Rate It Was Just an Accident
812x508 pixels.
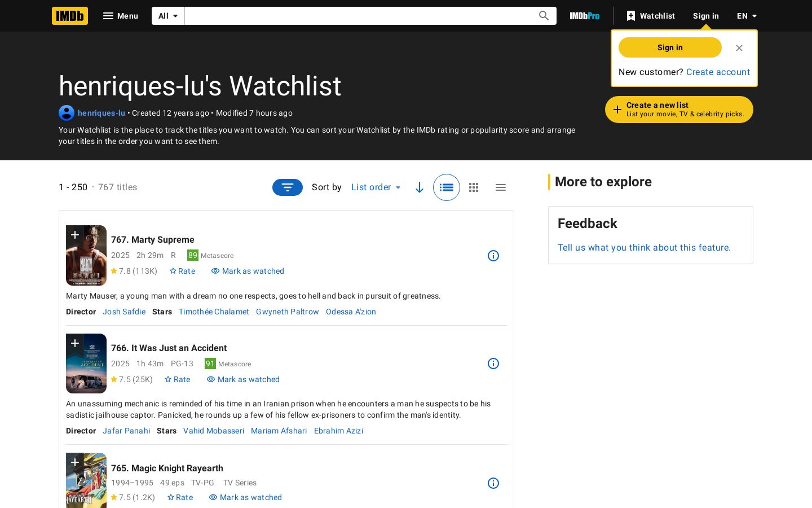point(178,379)
